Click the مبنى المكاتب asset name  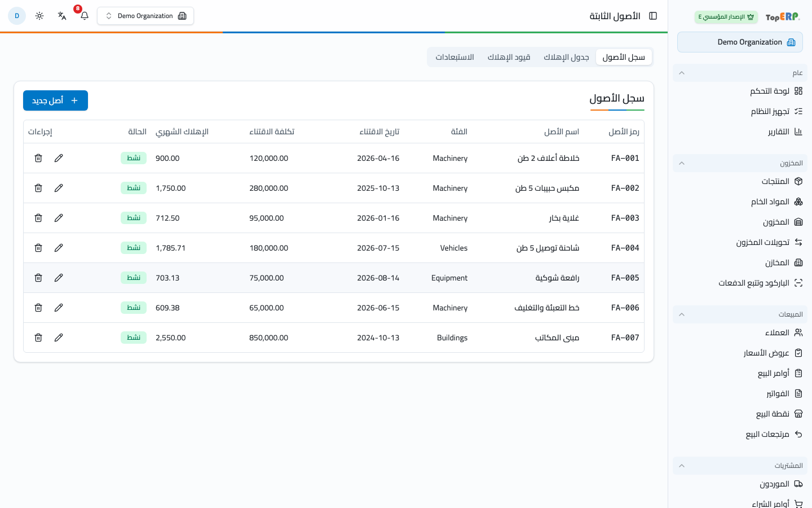coord(557,338)
